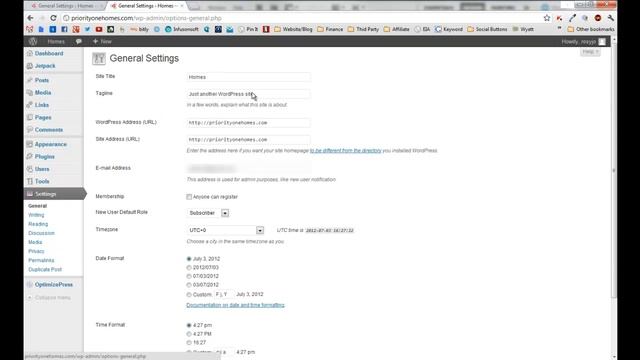The image size is (640, 360).
Task: Open the comments bubble in admin bar
Action: 78,41
